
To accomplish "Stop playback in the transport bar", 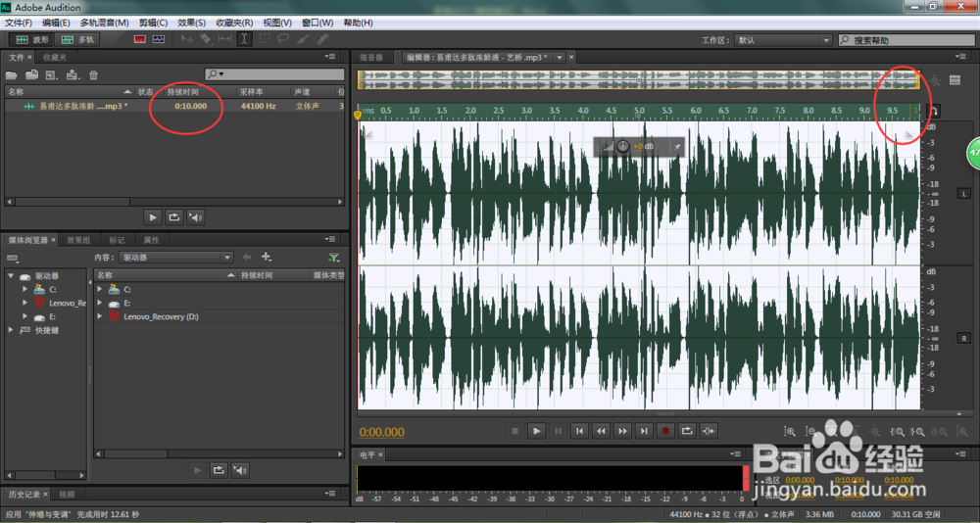I will 515,431.
